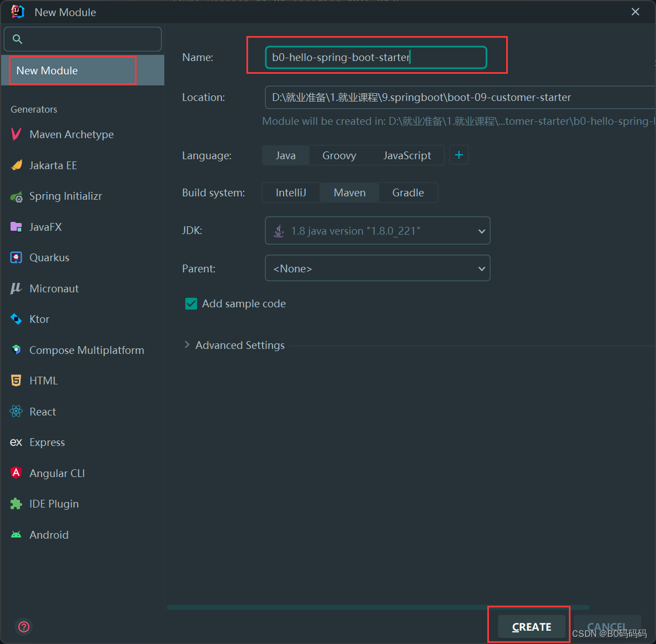Select the Ktor generator entry

click(83, 319)
